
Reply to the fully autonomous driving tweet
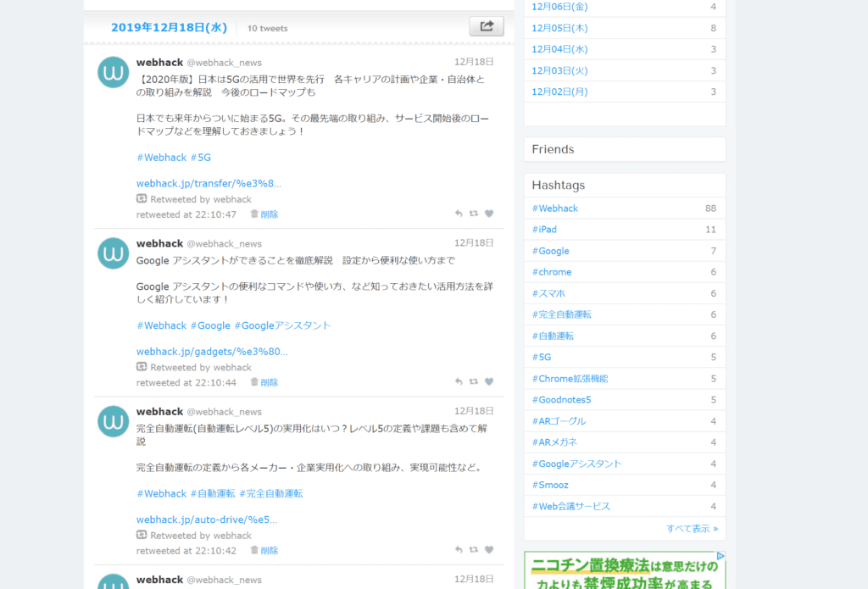click(459, 550)
